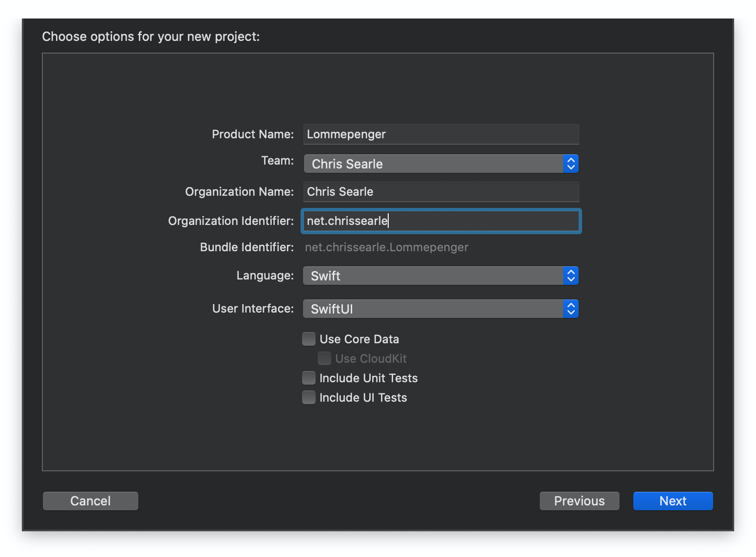Click the User Interface dropdown chevron icon
This screenshot has width=756, height=557.
[570, 308]
